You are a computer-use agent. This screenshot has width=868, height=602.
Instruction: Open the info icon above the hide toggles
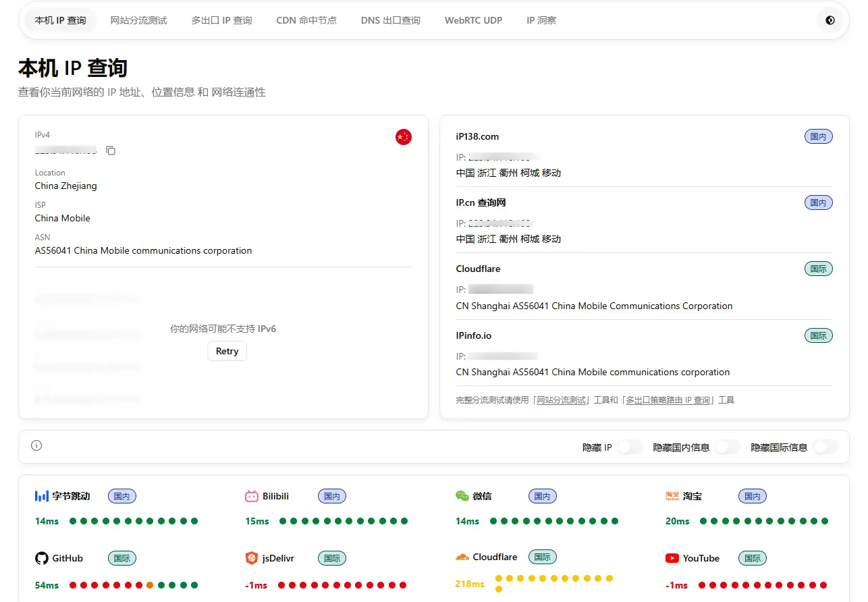[x=36, y=446]
